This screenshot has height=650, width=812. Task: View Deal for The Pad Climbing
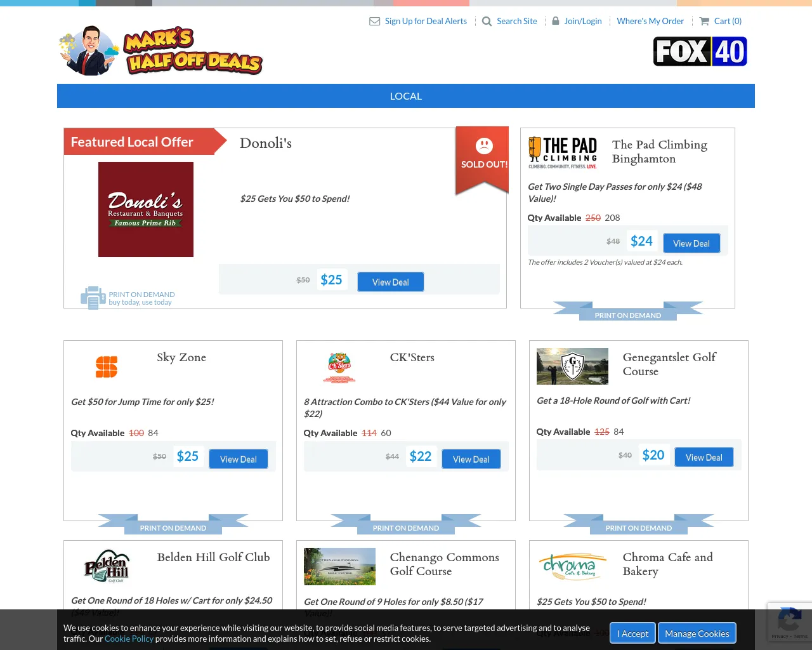pyautogui.click(x=691, y=243)
